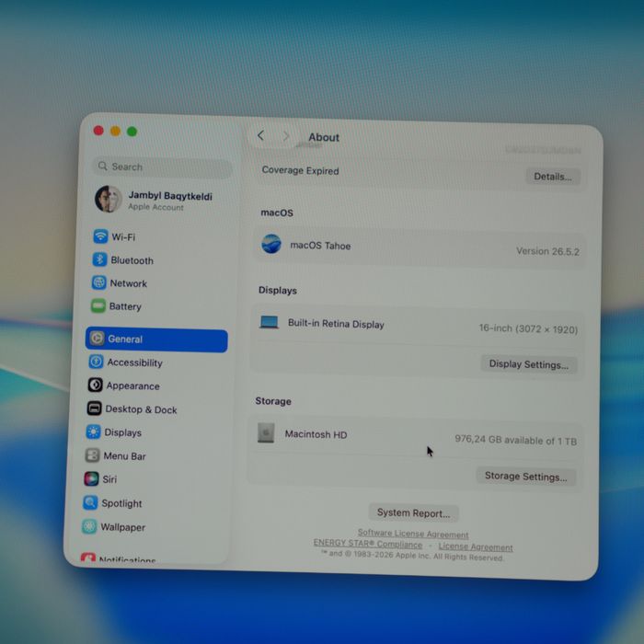Select Spotlight label in sidebar
Viewport: 644px width, 644px height.
click(x=121, y=503)
